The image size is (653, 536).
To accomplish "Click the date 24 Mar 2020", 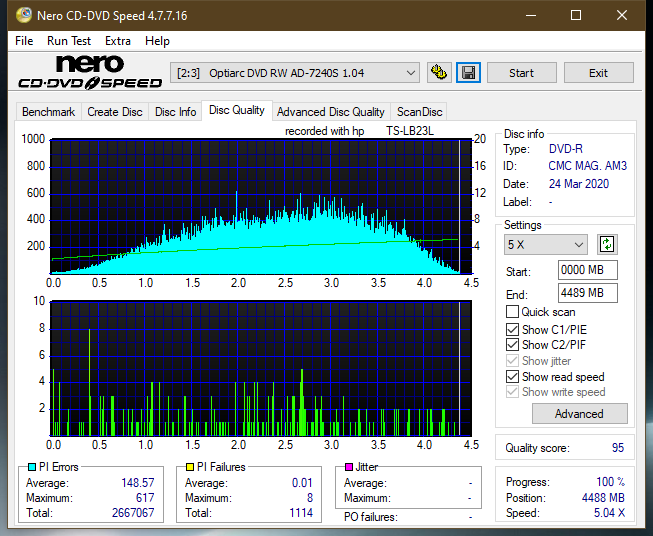I will [x=579, y=184].
